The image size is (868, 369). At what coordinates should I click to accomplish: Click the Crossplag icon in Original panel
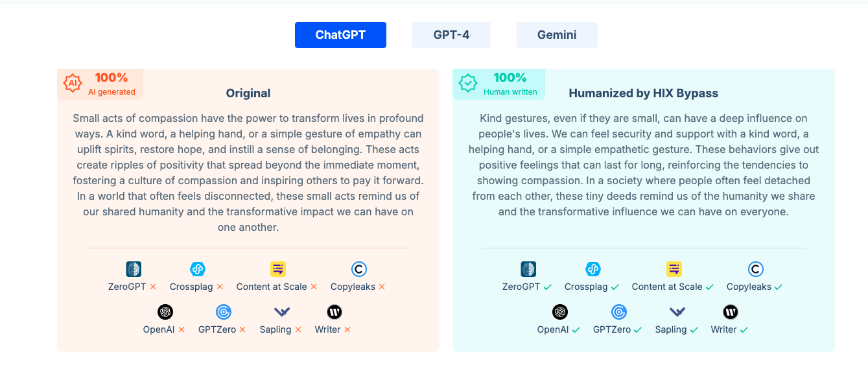198,269
